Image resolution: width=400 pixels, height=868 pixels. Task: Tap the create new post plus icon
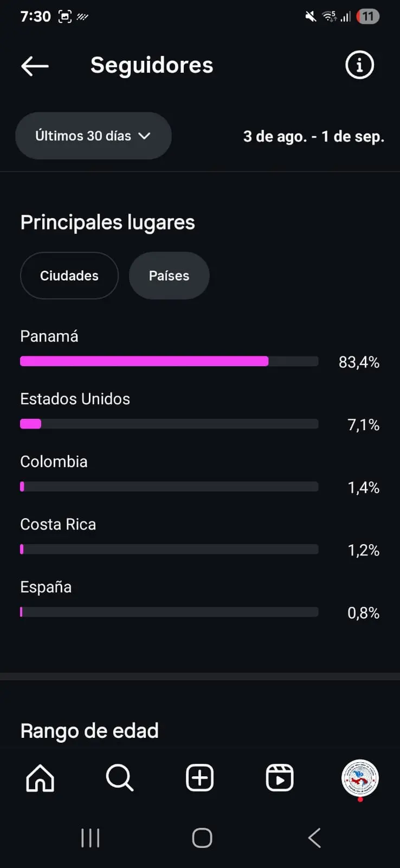coord(200,778)
